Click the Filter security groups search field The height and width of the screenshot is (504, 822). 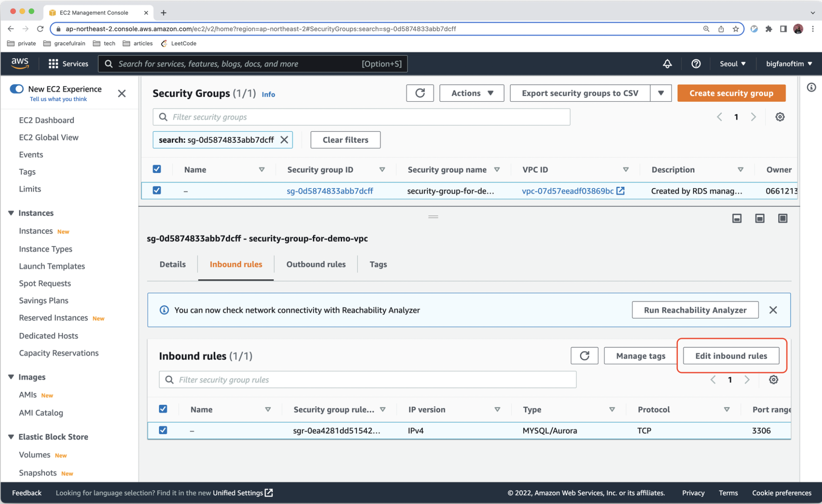[361, 117]
